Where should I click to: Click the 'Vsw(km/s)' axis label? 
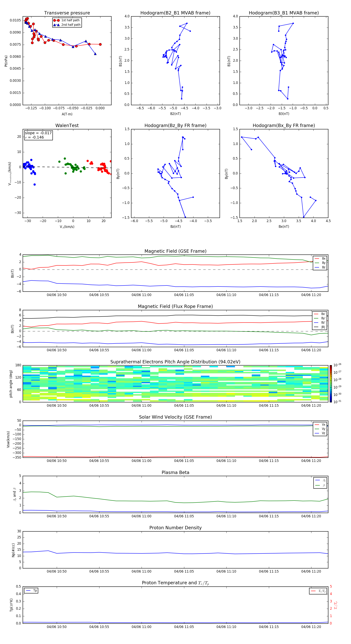tap(8, 439)
